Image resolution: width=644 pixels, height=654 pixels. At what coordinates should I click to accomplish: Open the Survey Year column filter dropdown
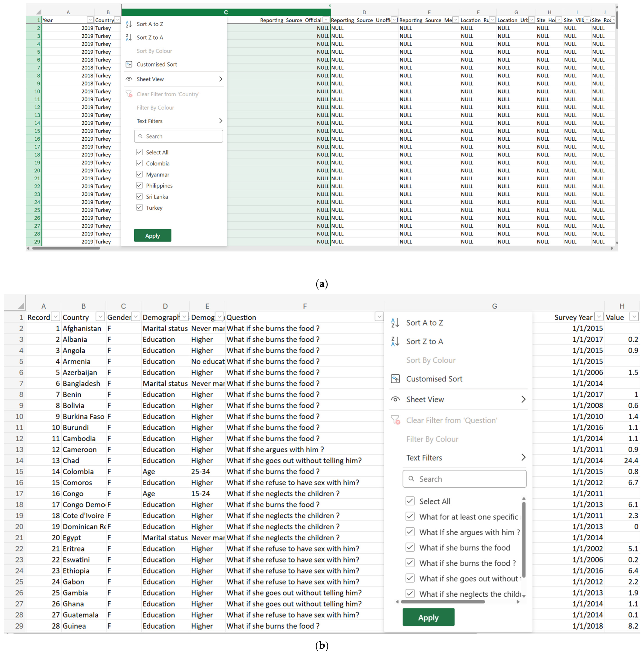click(x=599, y=317)
